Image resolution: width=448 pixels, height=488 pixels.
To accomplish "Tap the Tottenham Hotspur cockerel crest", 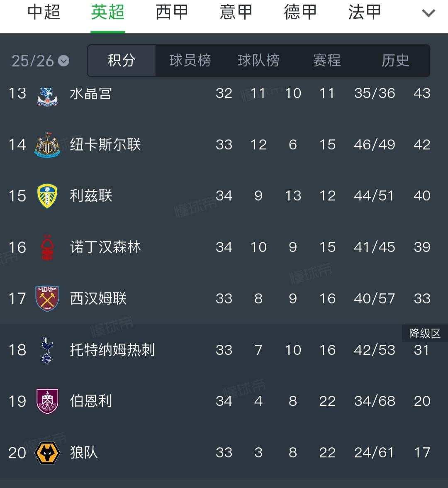I will coord(47,350).
